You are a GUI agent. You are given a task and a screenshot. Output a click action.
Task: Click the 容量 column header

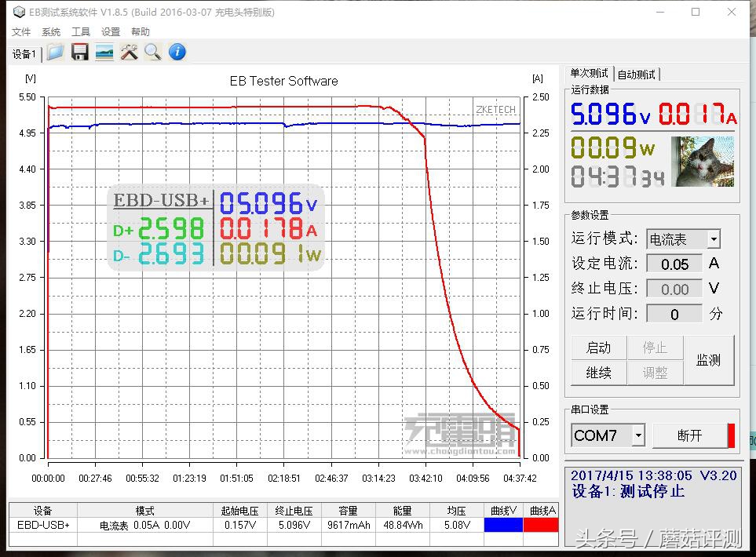(x=348, y=510)
